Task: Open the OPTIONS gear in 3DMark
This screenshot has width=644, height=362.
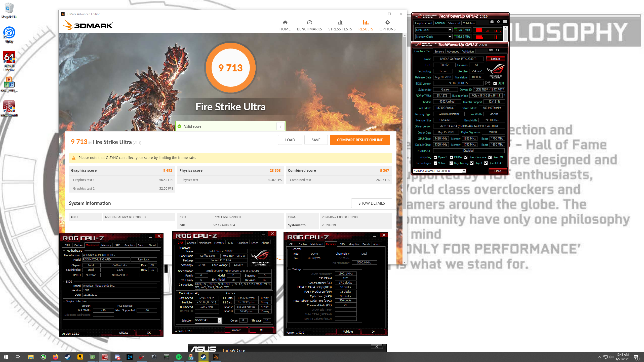Action: [387, 26]
